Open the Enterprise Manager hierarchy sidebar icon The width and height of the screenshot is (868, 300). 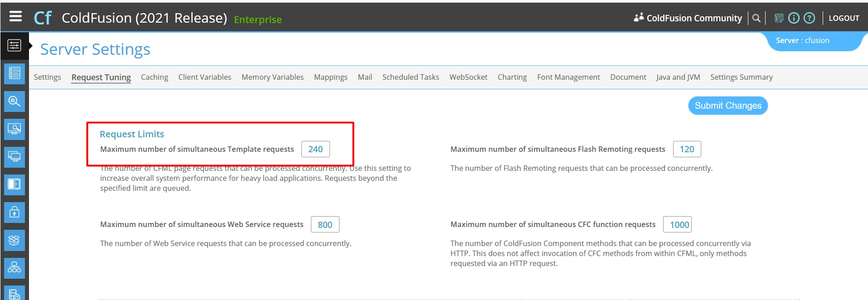click(15, 268)
